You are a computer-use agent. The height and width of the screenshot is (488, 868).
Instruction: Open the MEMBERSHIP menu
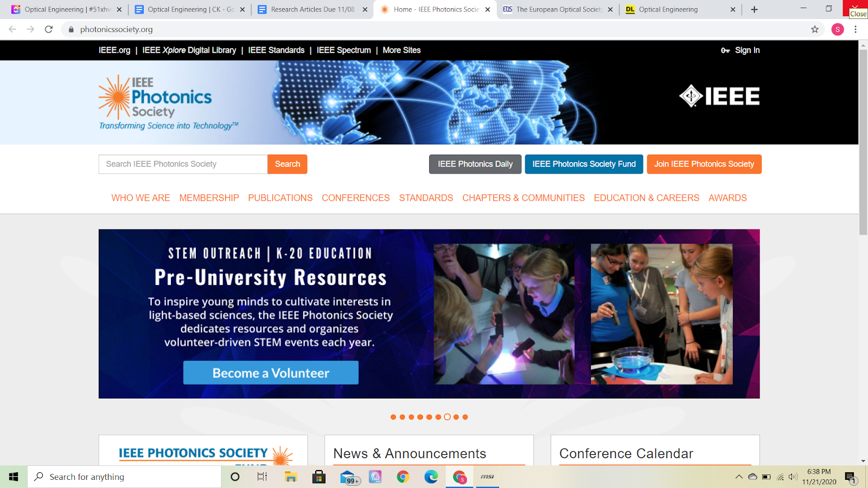[x=209, y=198]
